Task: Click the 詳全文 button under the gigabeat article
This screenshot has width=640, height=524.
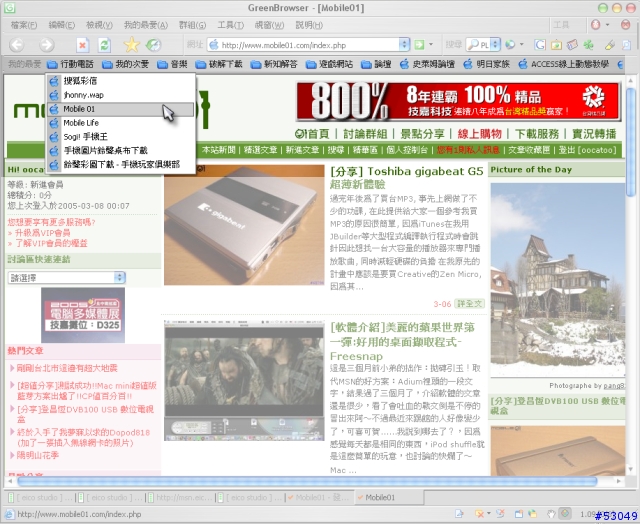Action: coord(469,304)
